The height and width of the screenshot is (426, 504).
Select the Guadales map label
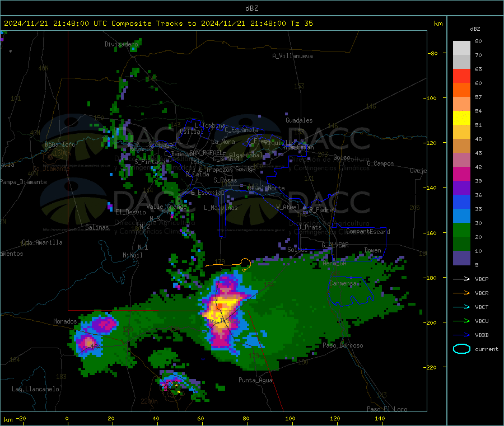(x=299, y=120)
